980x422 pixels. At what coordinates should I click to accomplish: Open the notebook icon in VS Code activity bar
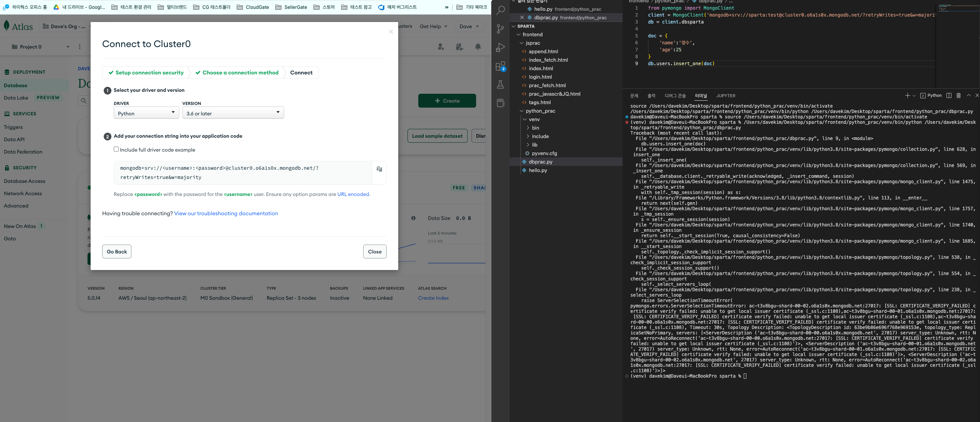(x=500, y=103)
